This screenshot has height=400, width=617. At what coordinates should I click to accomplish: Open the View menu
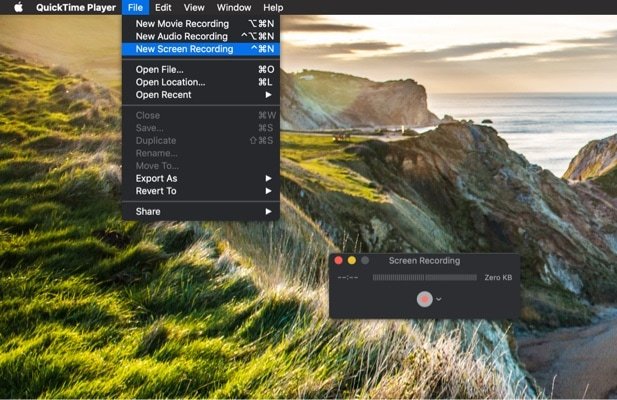tap(194, 7)
